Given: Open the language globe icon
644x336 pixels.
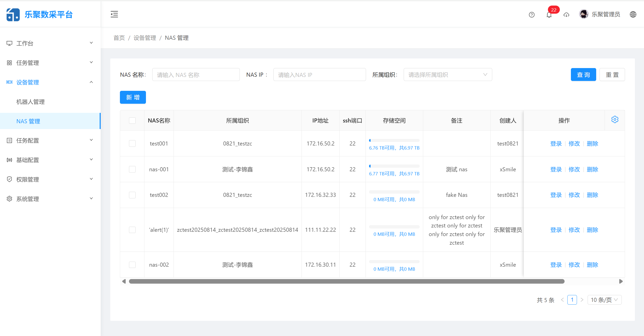Looking at the screenshot, I should (x=633, y=14).
